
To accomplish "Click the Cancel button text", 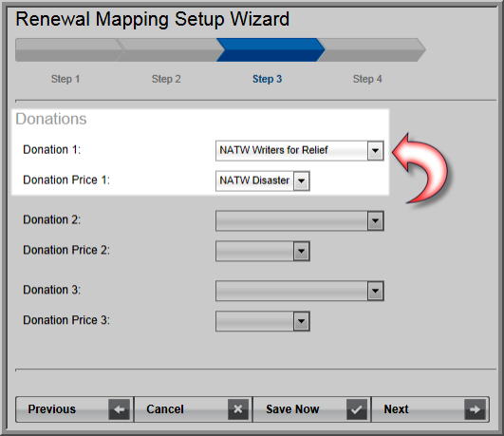I will click(165, 409).
